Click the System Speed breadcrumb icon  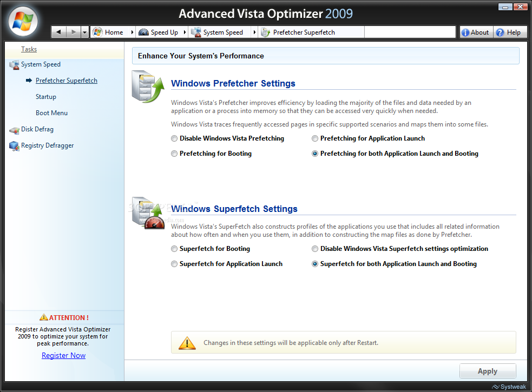tap(196, 32)
